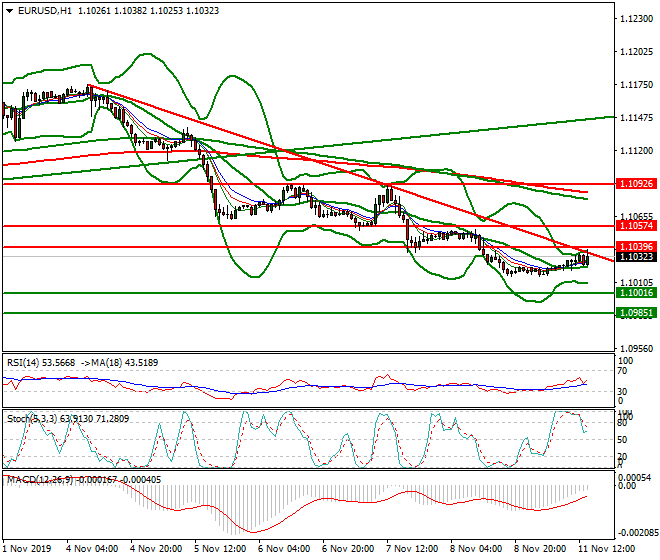Select the RSI scale value 70
The image size is (660, 560).
(622, 371)
